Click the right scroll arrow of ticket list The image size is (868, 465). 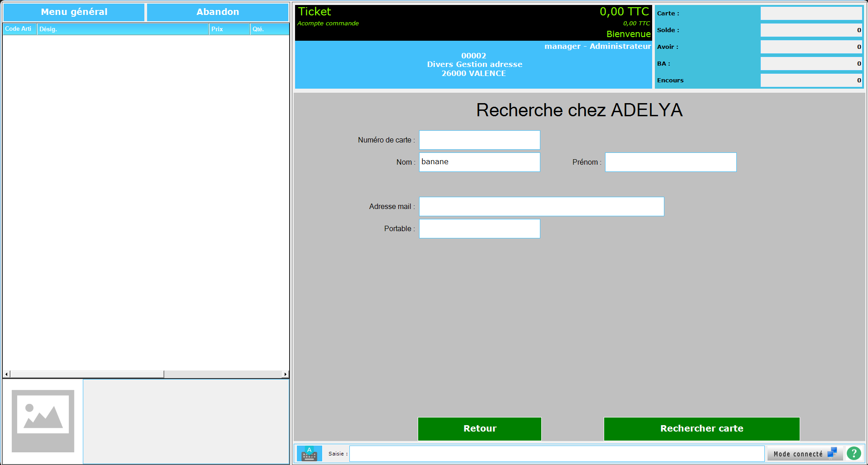285,374
